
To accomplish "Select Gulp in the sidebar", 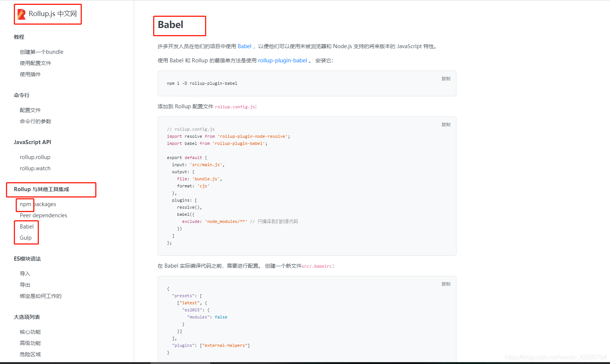I will click(x=26, y=238).
